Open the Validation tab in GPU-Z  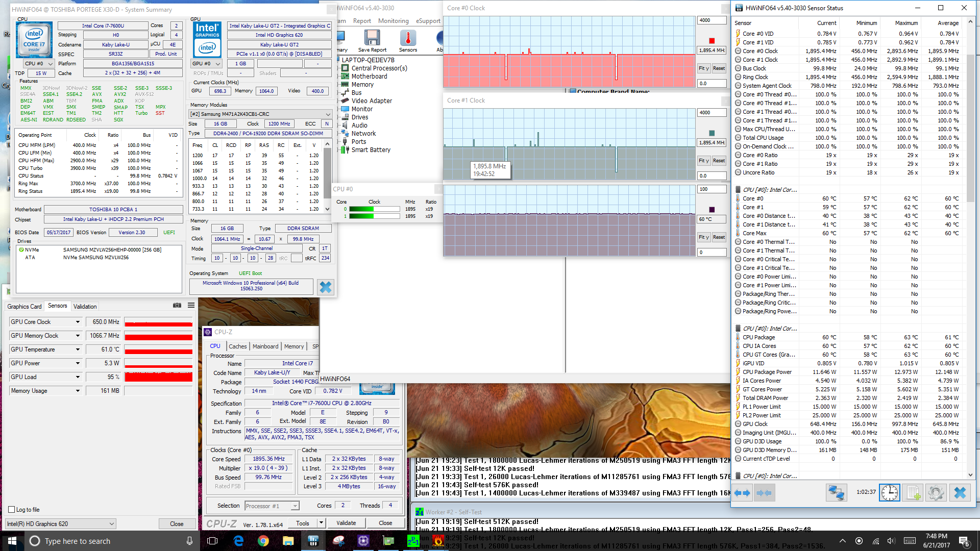click(x=85, y=307)
